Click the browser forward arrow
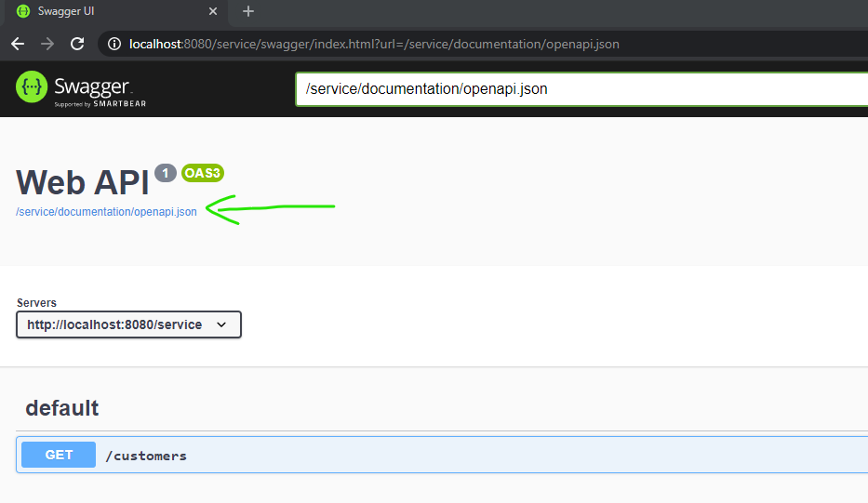Image resolution: width=868 pixels, height=503 pixels. click(47, 44)
